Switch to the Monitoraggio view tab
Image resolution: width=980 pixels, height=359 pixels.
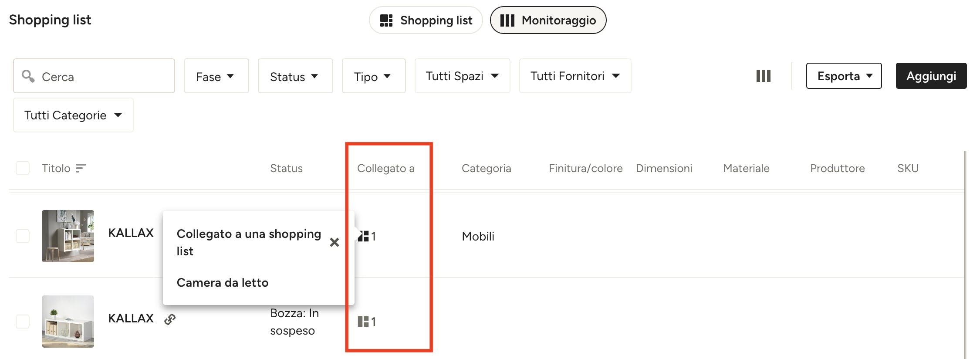click(548, 20)
